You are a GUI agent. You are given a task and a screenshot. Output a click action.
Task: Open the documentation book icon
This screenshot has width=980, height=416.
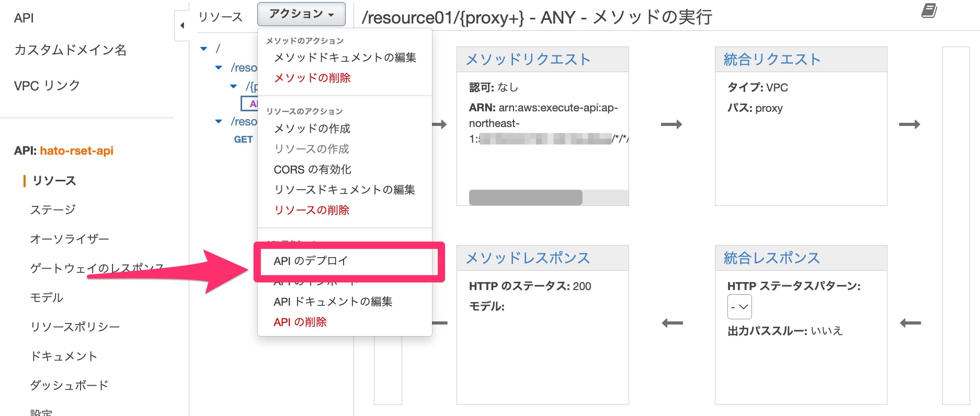coord(929,11)
